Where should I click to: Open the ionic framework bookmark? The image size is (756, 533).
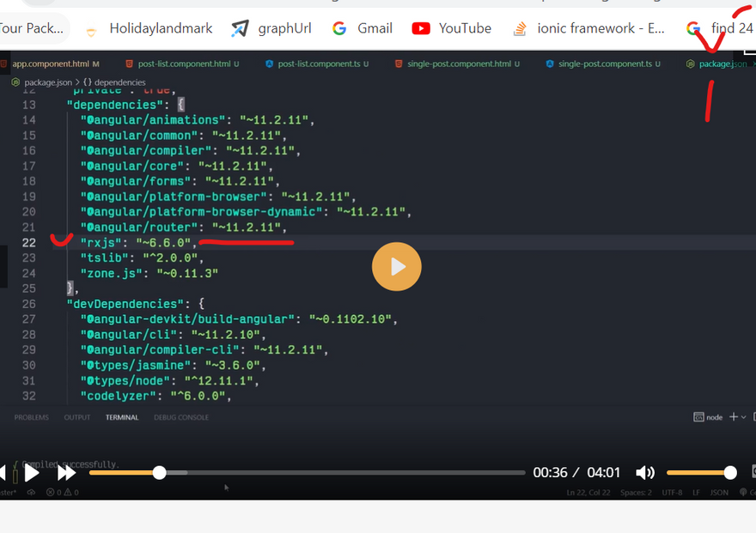(x=588, y=28)
